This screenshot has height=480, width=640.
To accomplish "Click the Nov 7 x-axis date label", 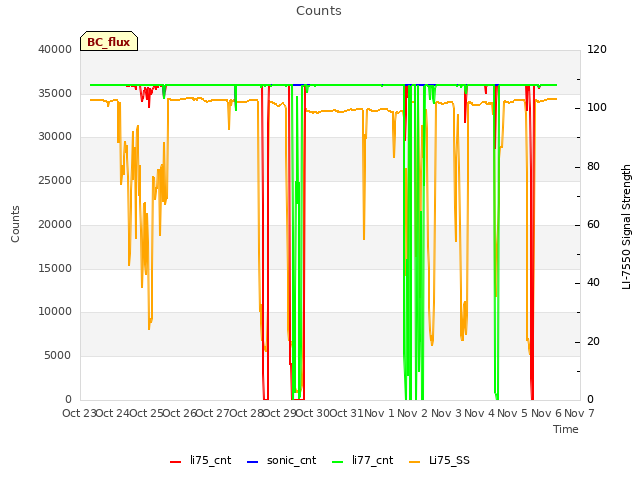I will (579, 413).
